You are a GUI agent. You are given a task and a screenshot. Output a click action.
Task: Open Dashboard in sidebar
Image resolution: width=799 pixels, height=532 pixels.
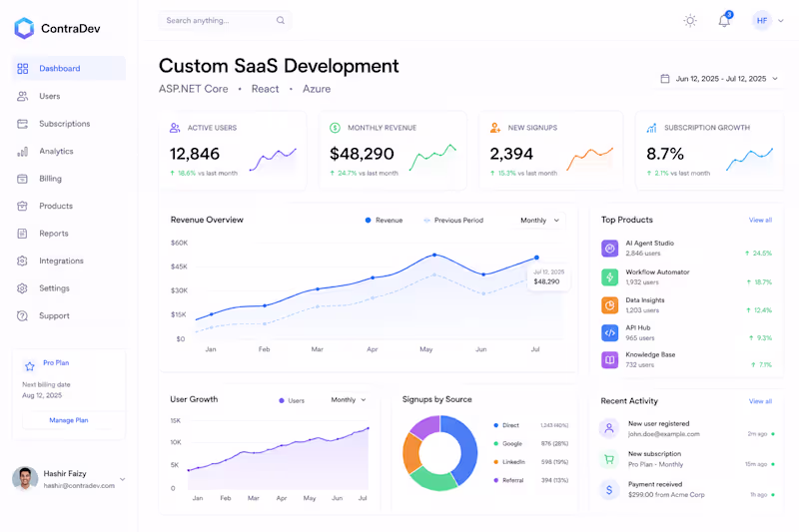(x=68, y=68)
